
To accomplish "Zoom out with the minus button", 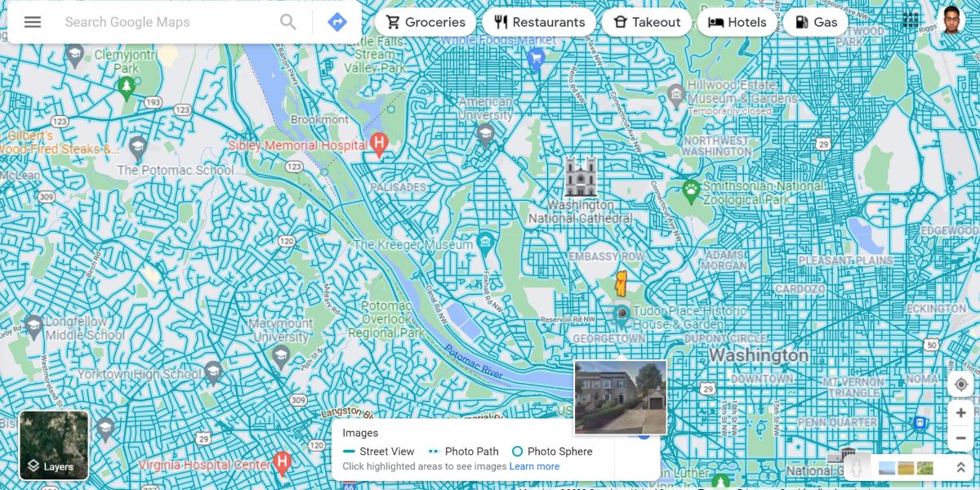I will (961, 438).
